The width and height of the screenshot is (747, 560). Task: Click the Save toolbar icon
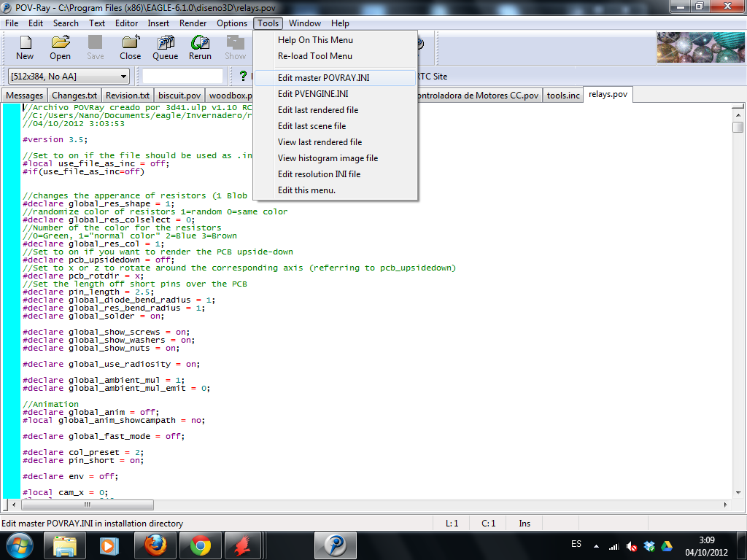coord(96,47)
